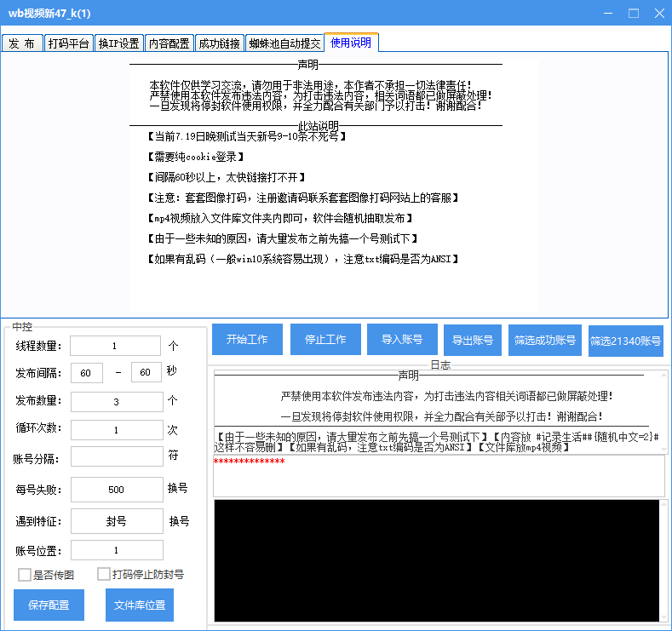Select the 内容配置 tab
The height and width of the screenshot is (631, 672).
point(169,43)
